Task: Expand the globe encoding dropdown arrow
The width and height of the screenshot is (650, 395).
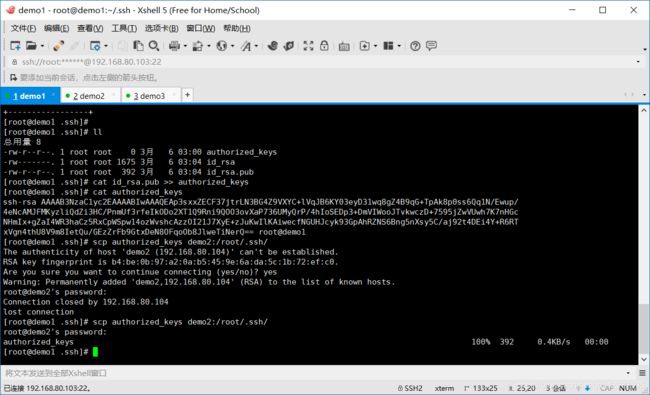Action: pos(233,46)
